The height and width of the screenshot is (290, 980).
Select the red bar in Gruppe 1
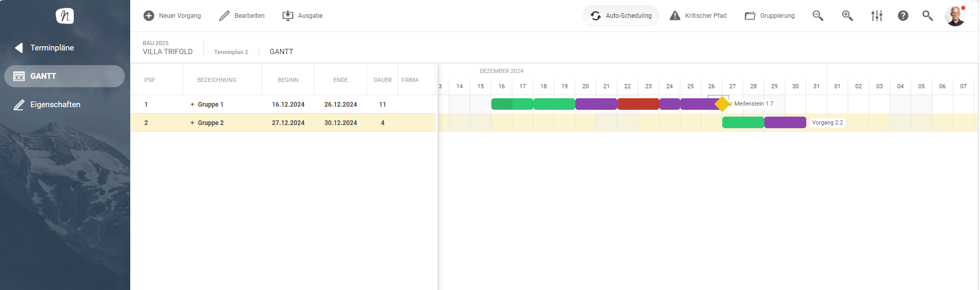638,104
